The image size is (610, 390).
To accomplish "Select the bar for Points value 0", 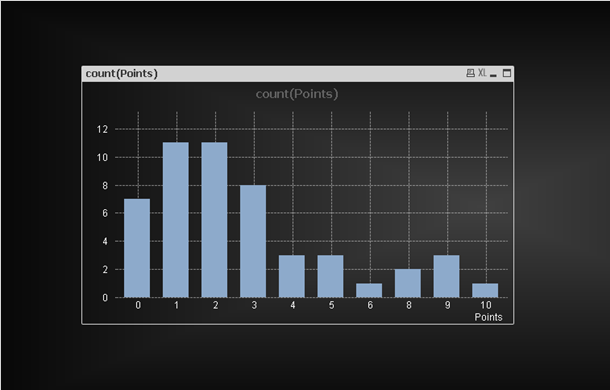I will point(137,248).
